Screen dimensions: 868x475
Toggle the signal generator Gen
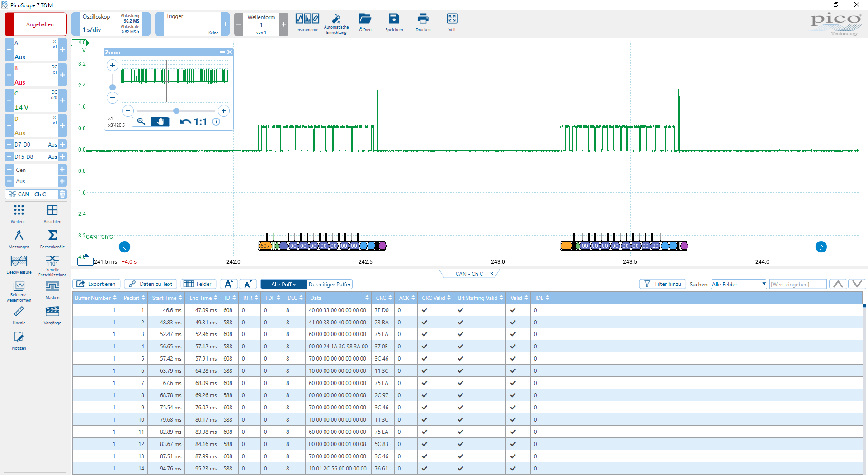[x=36, y=176]
